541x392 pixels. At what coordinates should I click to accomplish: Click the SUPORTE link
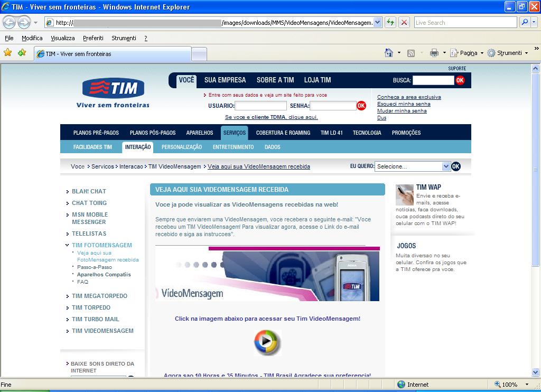[457, 68]
